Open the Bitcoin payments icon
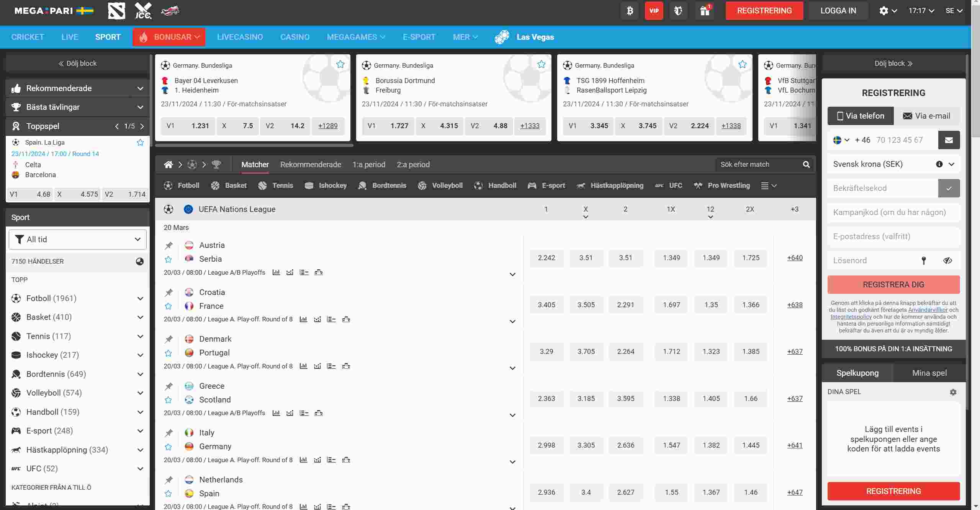Screen dimensions: 980x510 click(x=630, y=11)
